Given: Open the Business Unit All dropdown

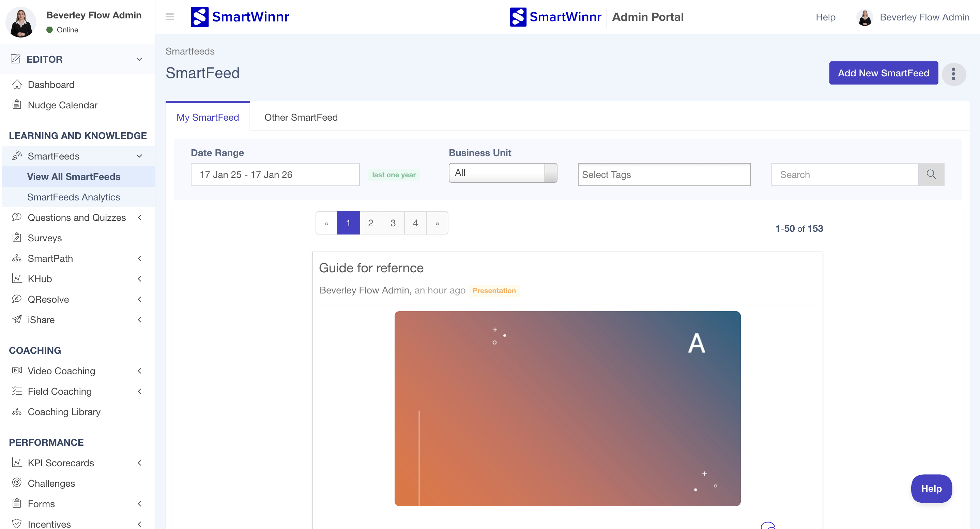Looking at the screenshot, I should pos(502,173).
